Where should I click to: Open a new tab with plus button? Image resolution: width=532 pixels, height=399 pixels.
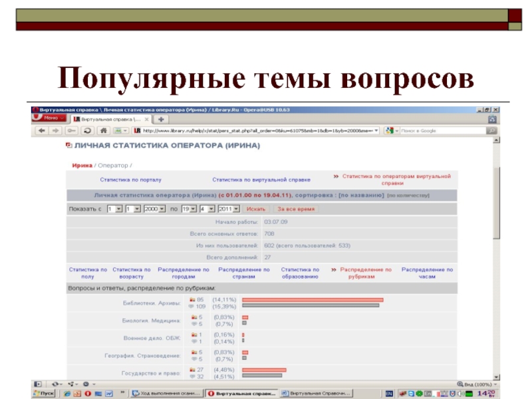click(x=161, y=120)
